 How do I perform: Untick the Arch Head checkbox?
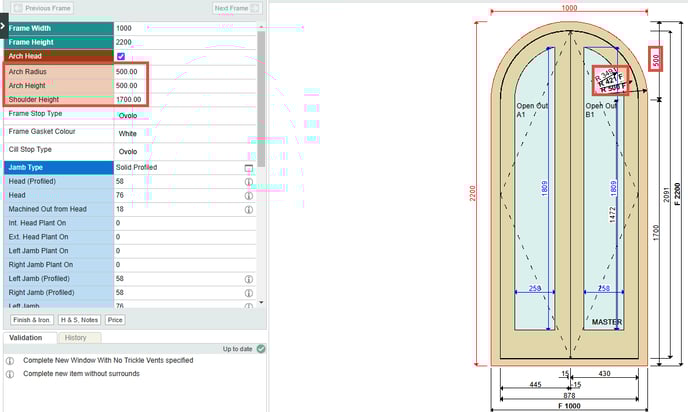tap(121, 57)
